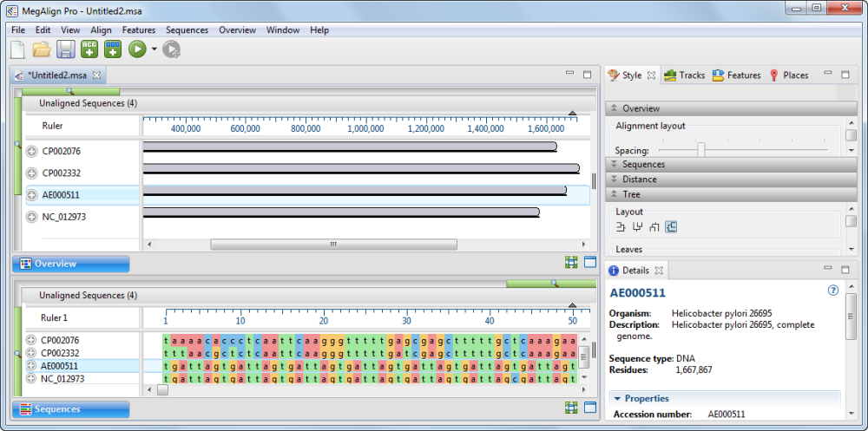The image size is (868, 431).
Task: Expand CP002076 in the Sequences pane
Action: point(31,340)
